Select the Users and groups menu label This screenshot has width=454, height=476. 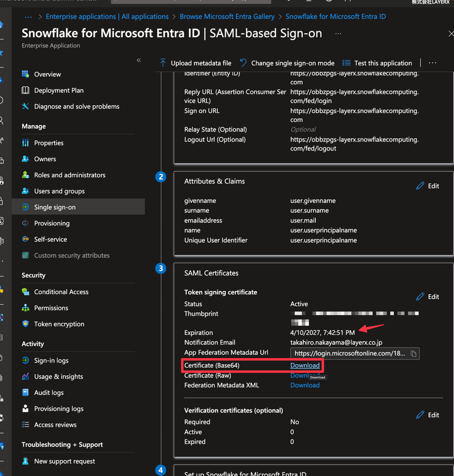pyautogui.click(x=60, y=191)
